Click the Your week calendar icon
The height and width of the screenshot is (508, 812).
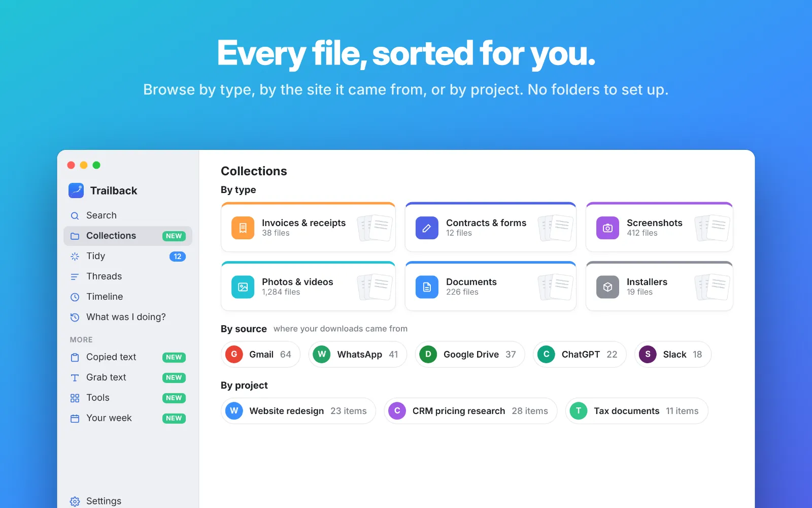tap(75, 419)
